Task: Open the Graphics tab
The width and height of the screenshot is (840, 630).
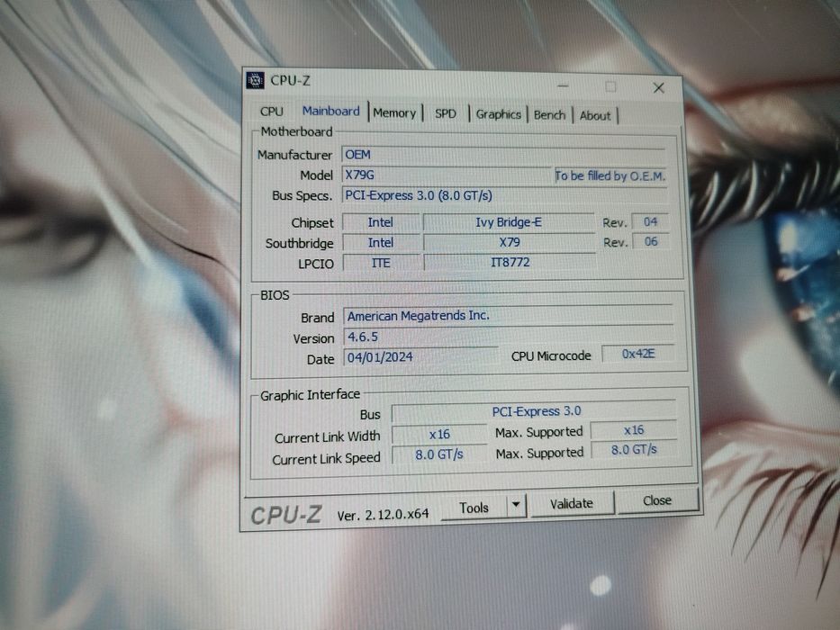Action: pyautogui.click(x=498, y=114)
